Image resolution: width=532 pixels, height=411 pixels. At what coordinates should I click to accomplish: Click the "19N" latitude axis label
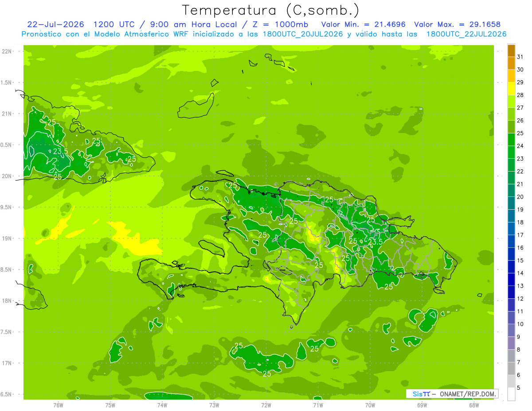tap(8, 238)
